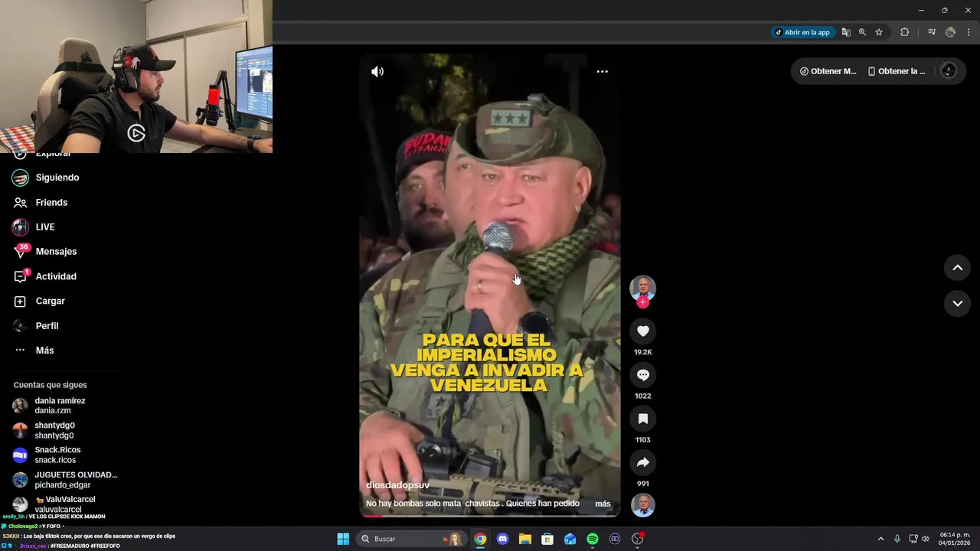Bookmark this tab with the star icon
The width and height of the screenshot is (980, 551).
pos(879,32)
